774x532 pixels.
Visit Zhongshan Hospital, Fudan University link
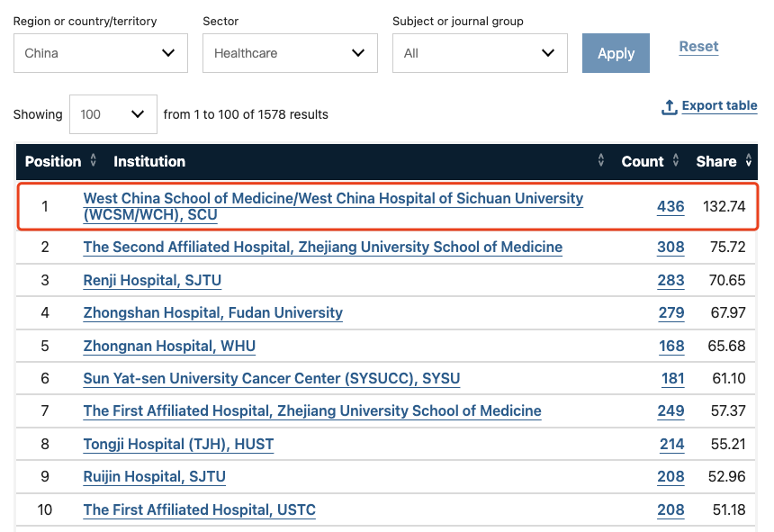click(x=212, y=313)
